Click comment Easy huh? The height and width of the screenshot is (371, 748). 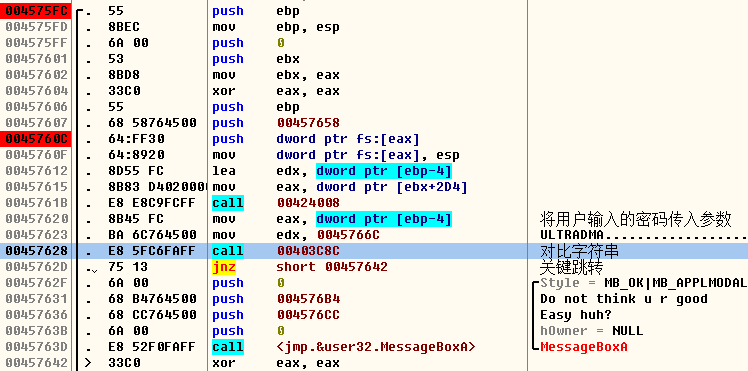575,315
